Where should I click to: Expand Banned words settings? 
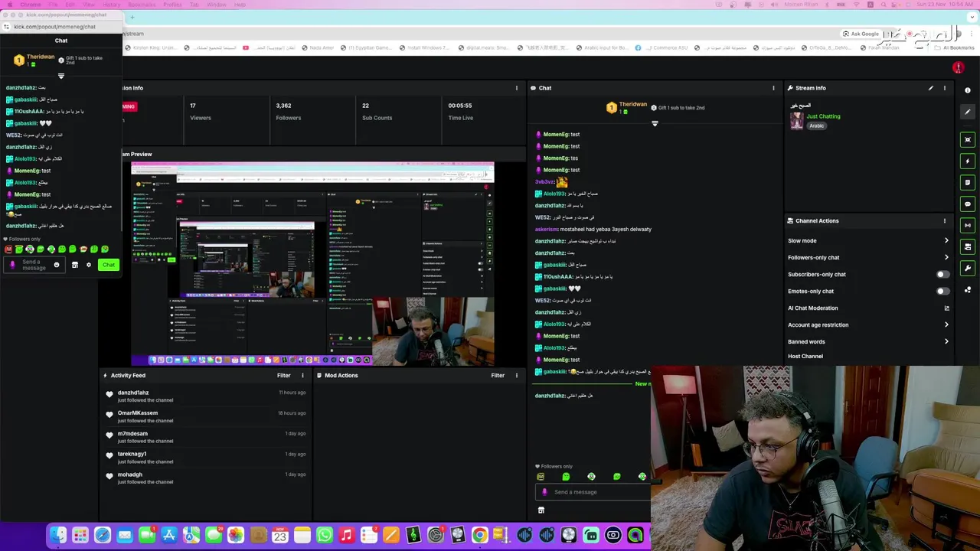pos(946,342)
